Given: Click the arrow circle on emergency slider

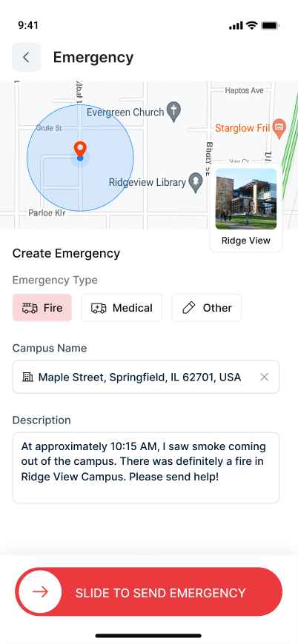Looking at the screenshot, I should [40, 592].
